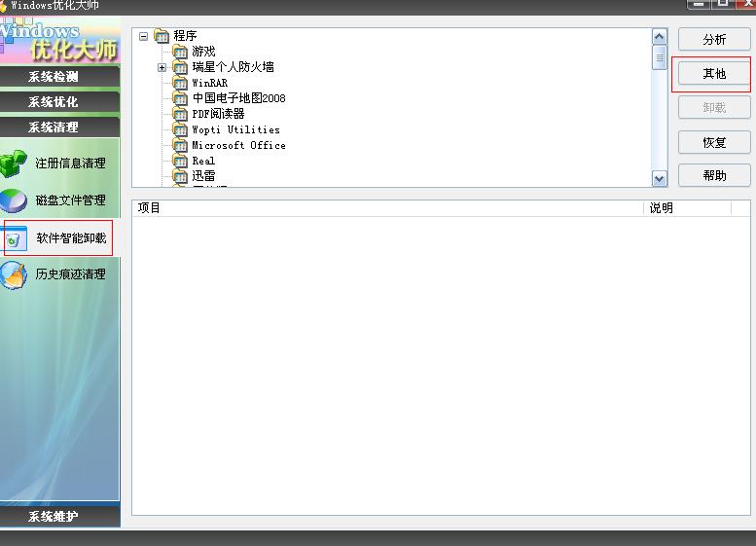Click the 项目 column header
This screenshot has height=546, width=756.
click(387, 208)
